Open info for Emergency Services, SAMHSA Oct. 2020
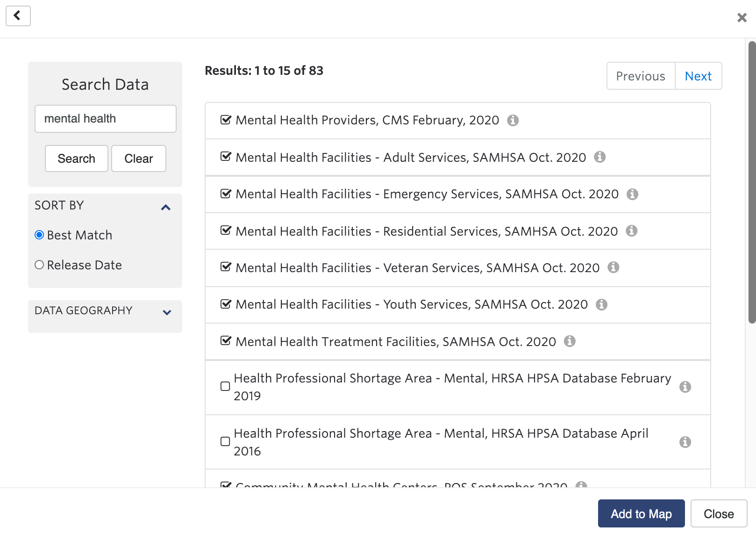The image size is (756, 534). (x=633, y=194)
